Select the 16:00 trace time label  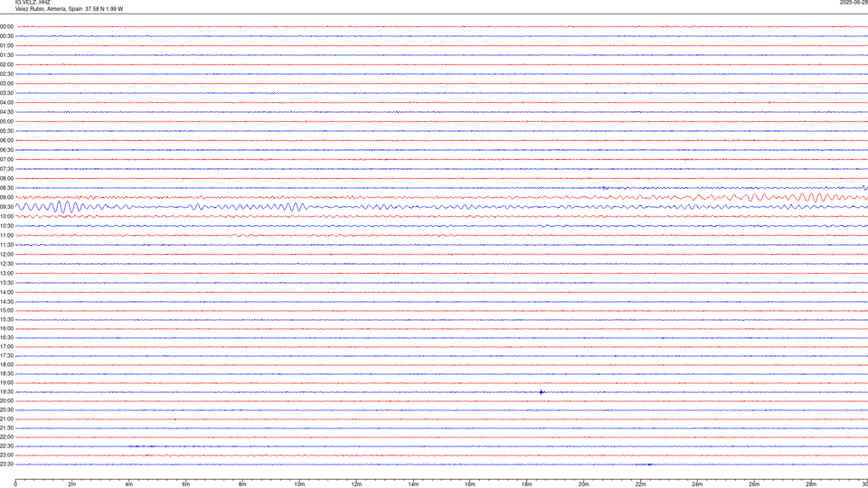[x=6, y=329]
